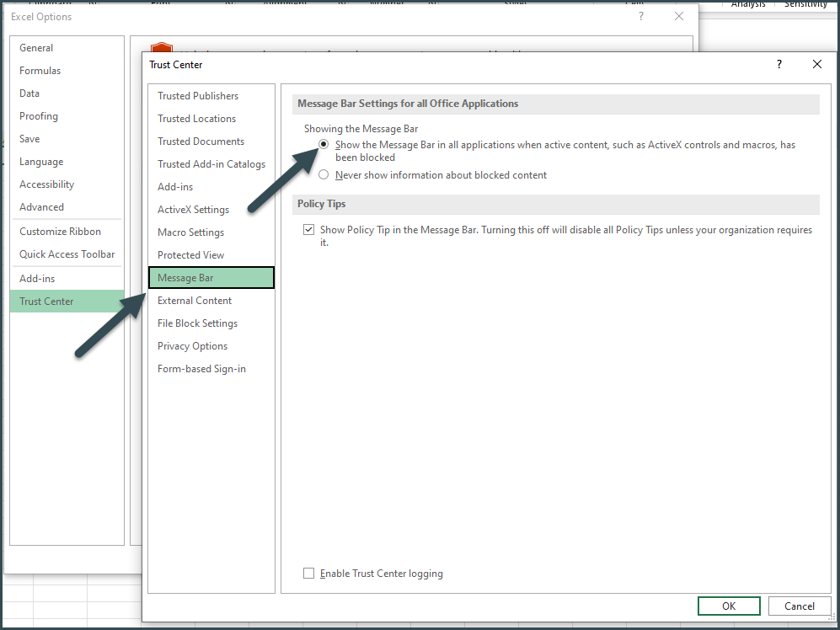Open Protected View settings
The width and height of the screenshot is (840, 630).
point(190,254)
